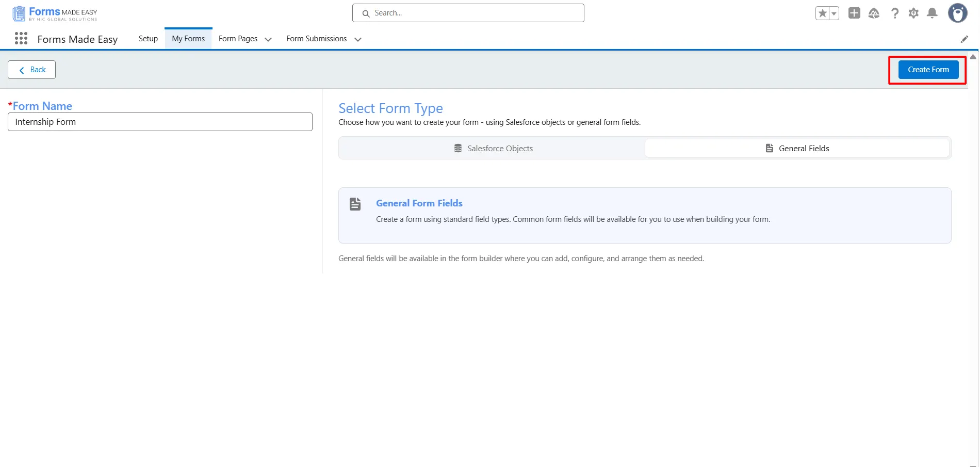Click the pencil edit navigation icon
980x467 pixels.
point(964,39)
